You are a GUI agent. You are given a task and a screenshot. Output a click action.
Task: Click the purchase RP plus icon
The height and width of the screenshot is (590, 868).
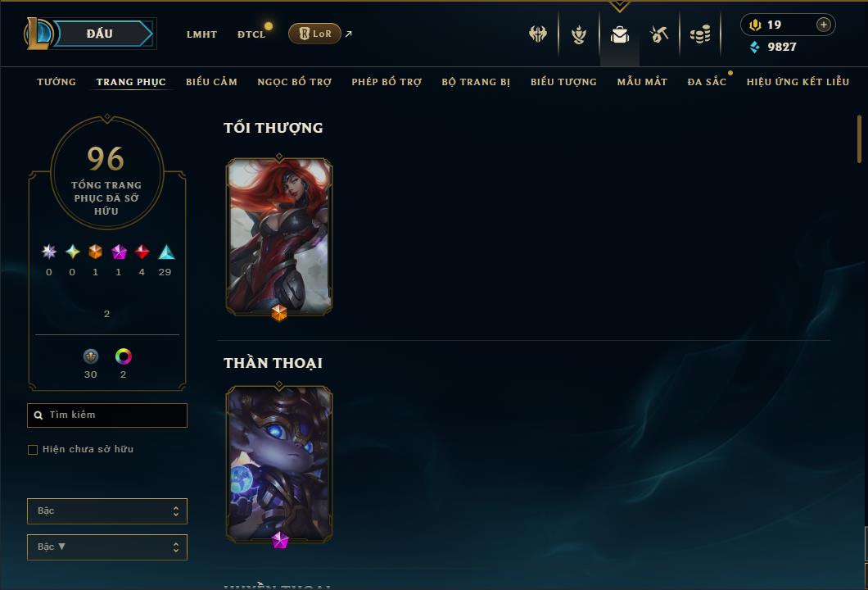point(824,25)
